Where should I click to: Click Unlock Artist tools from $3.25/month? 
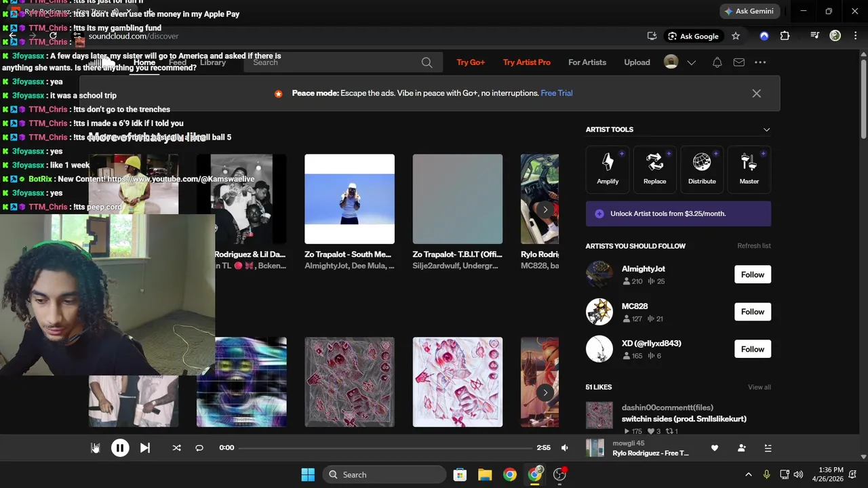(x=678, y=213)
